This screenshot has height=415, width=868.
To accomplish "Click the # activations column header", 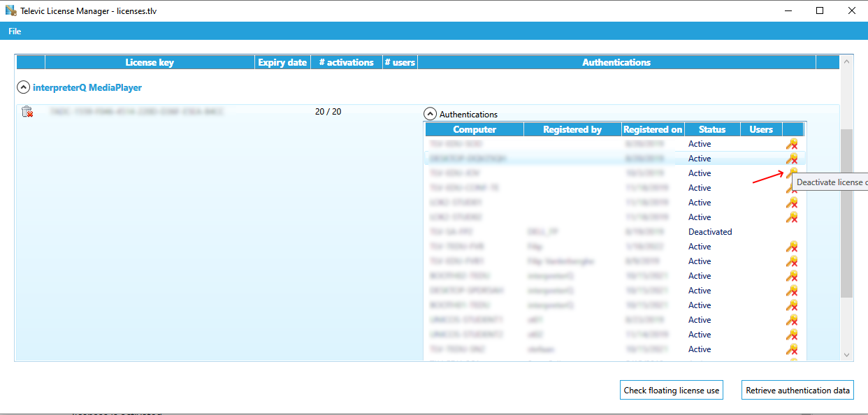I will (x=346, y=62).
